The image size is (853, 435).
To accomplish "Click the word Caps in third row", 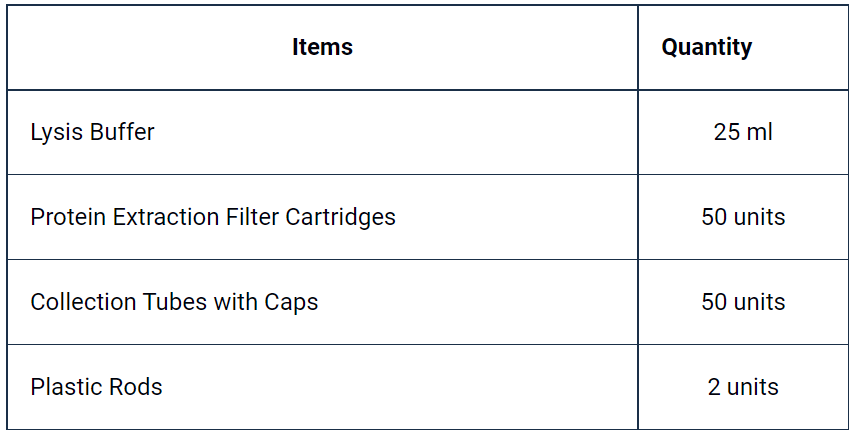I will [291, 303].
